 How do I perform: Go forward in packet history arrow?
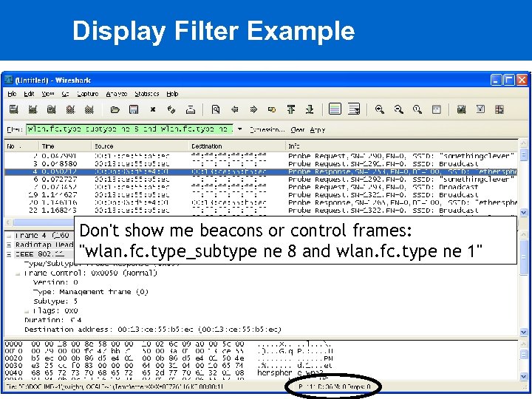pyautogui.click(x=253, y=109)
